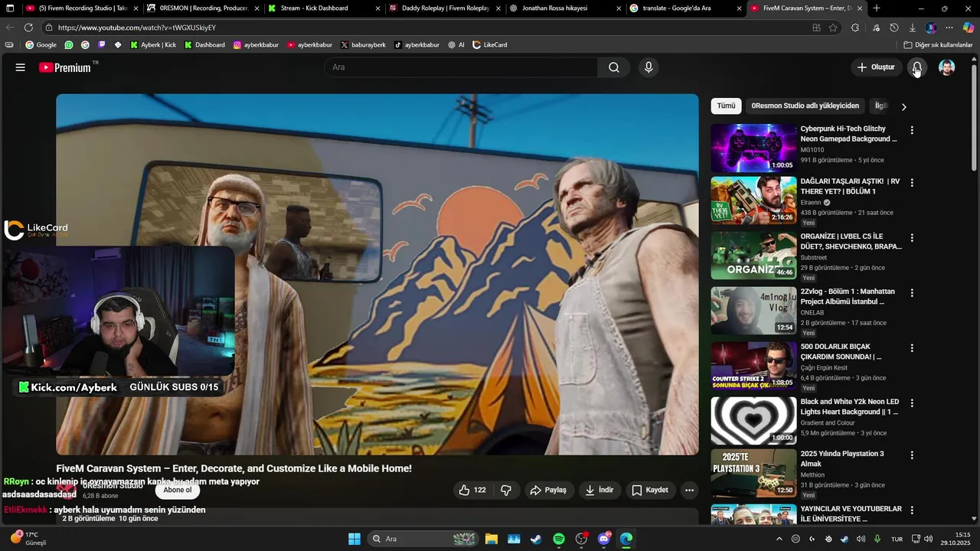Switch to 0RESMON Recording, Producer tab
980x551 pixels.
coord(203,8)
